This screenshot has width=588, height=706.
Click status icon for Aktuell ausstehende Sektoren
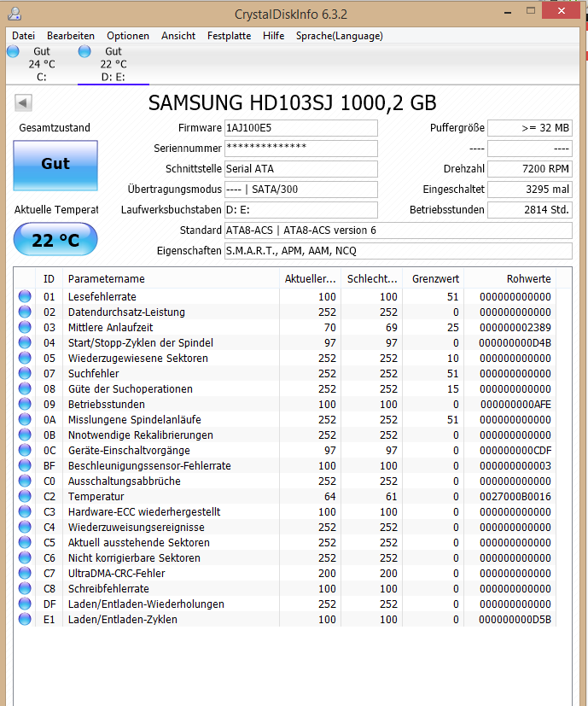[x=25, y=542]
